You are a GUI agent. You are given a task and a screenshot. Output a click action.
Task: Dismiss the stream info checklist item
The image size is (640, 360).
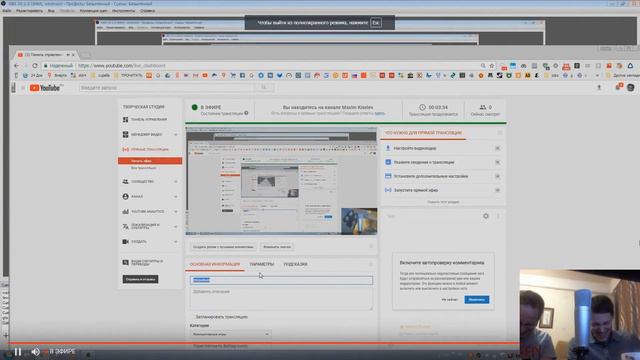click(x=498, y=162)
